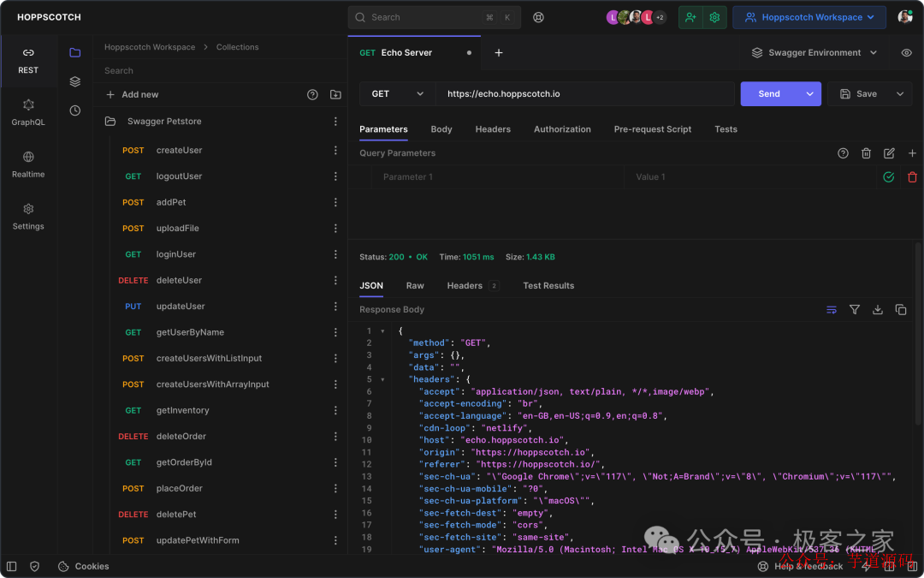Copy the response body
924x578 pixels.
[900, 310]
